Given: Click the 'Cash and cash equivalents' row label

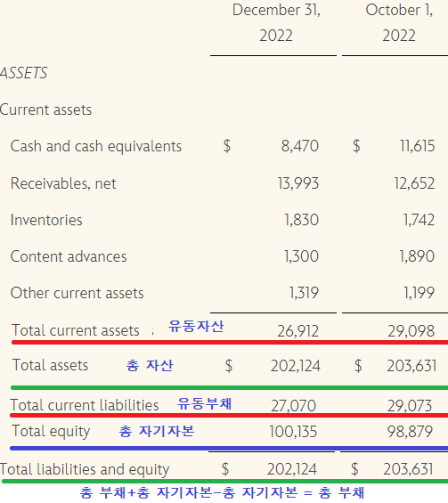Looking at the screenshot, I should (96, 146).
